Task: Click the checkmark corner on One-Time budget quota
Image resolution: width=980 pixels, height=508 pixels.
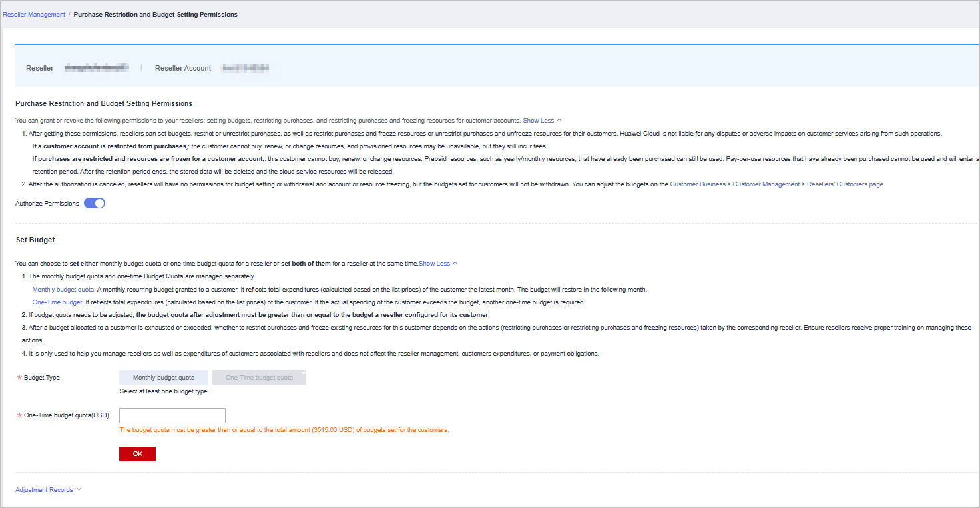Action: 303,373
